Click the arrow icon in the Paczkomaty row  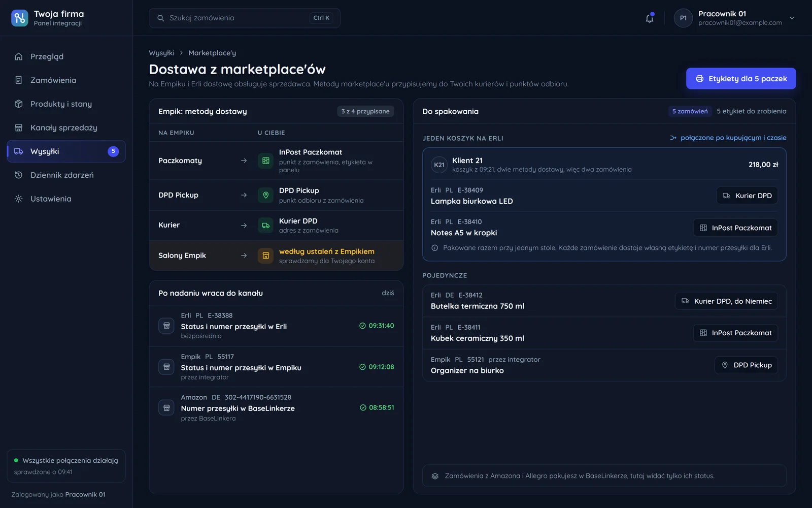244,161
